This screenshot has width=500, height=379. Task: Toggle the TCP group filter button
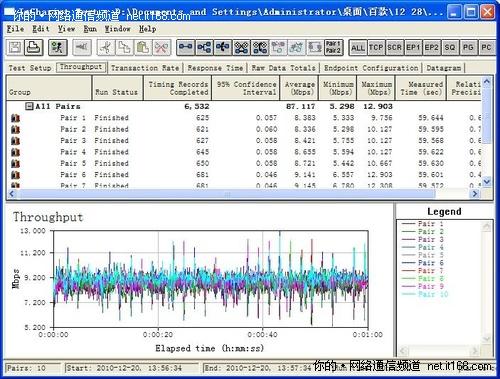click(x=376, y=48)
